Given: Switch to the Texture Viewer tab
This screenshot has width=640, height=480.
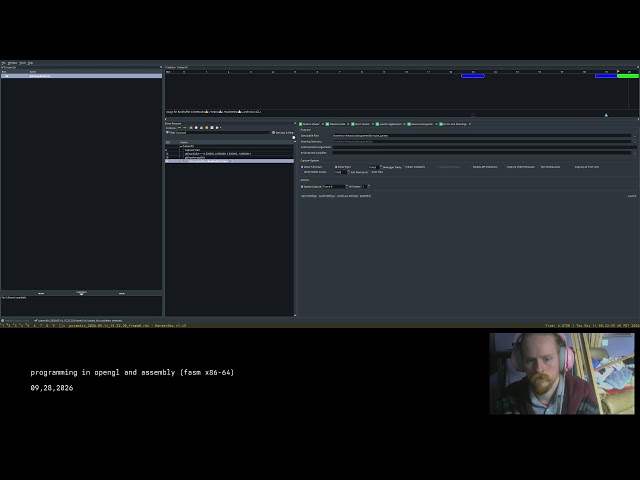Looking at the screenshot, I should point(311,124).
